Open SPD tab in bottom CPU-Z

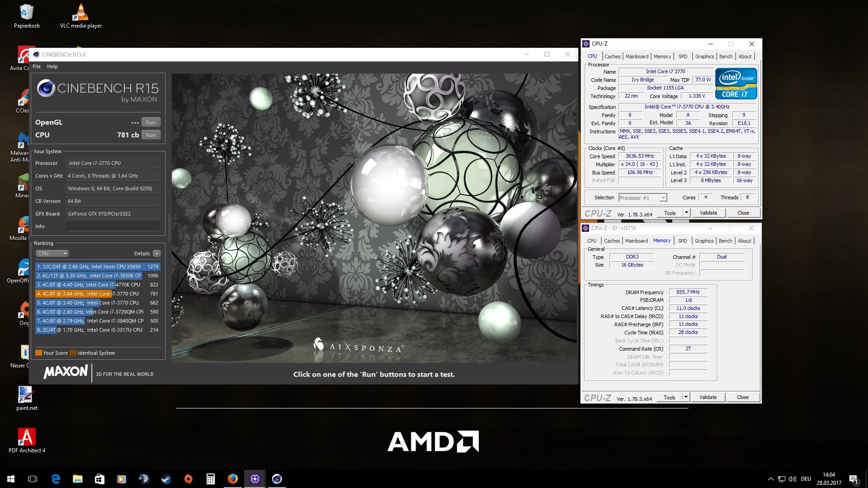tap(683, 241)
